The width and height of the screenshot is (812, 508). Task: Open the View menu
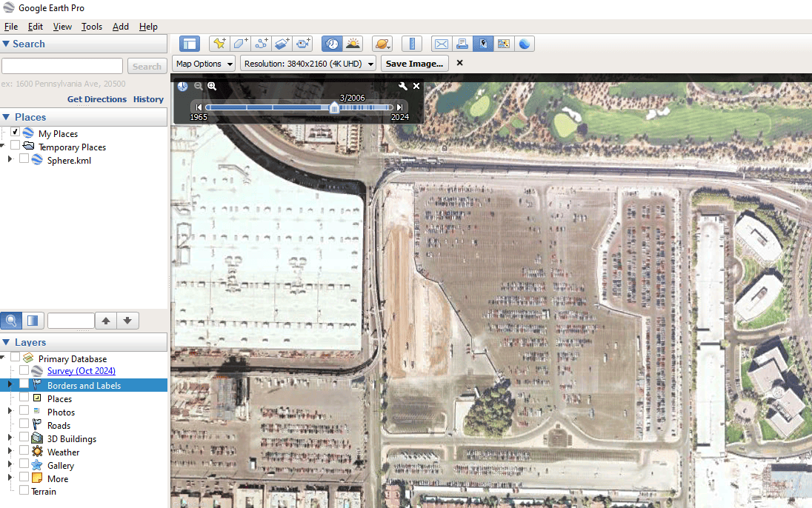point(62,27)
